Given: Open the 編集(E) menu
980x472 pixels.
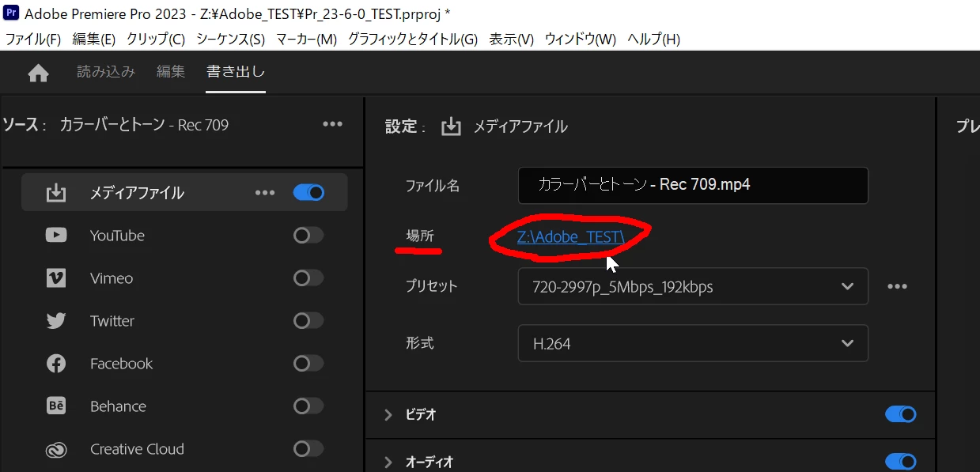Looking at the screenshot, I should point(93,39).
